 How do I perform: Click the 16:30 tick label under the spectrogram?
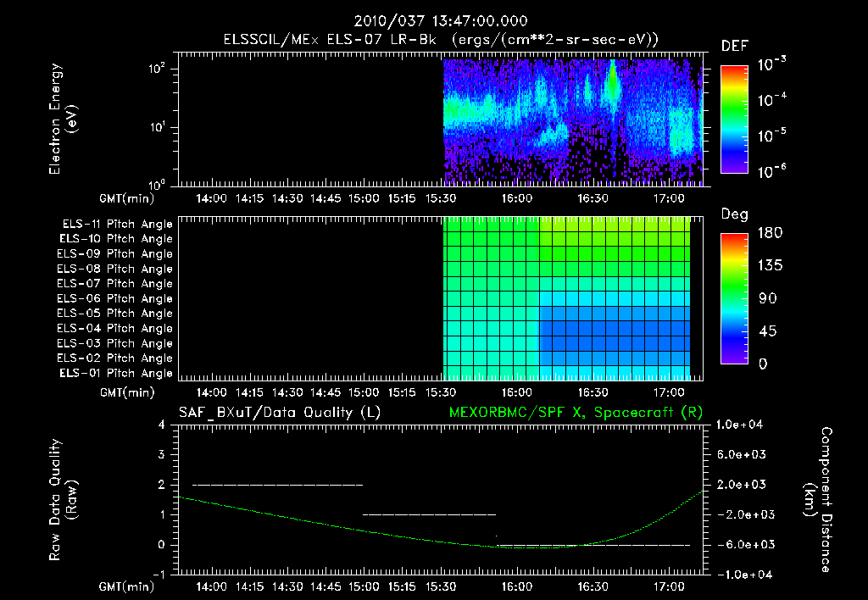(x=593, y=198)
